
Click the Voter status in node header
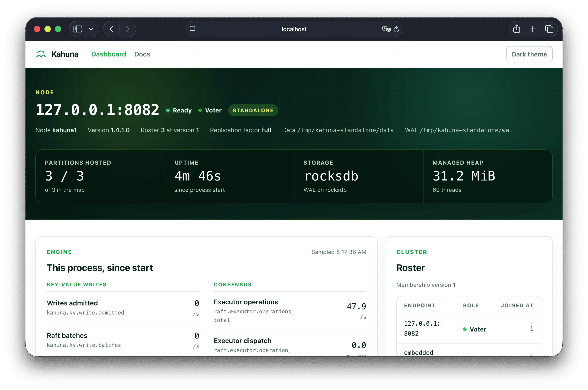click(x=210, y=110)
